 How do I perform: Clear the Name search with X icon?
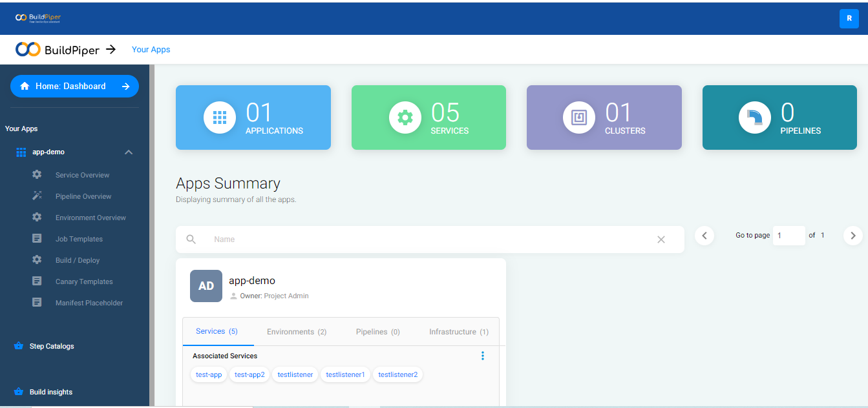click(661, 240)
